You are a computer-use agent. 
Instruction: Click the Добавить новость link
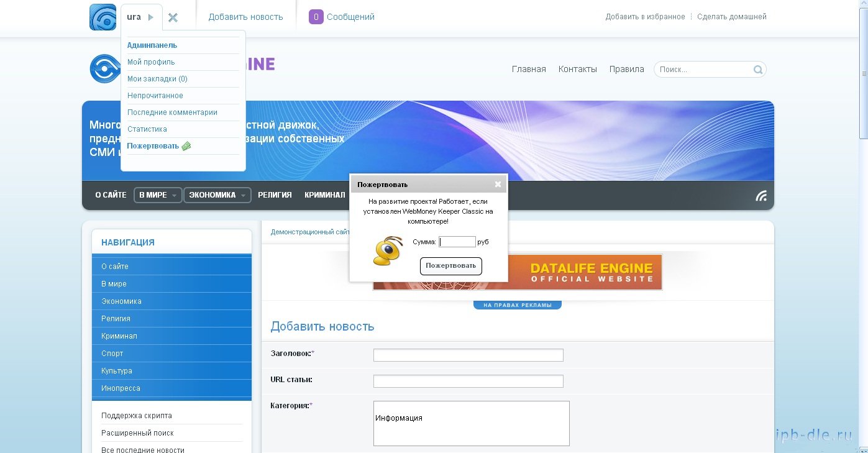pyautogui.click(x=245, y=17)
